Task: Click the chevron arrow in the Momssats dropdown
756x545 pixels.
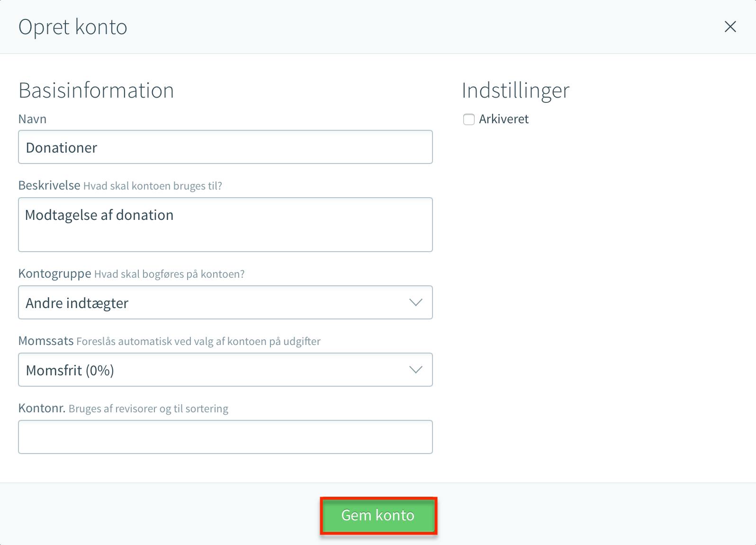Action: click(x=415, y=370)
